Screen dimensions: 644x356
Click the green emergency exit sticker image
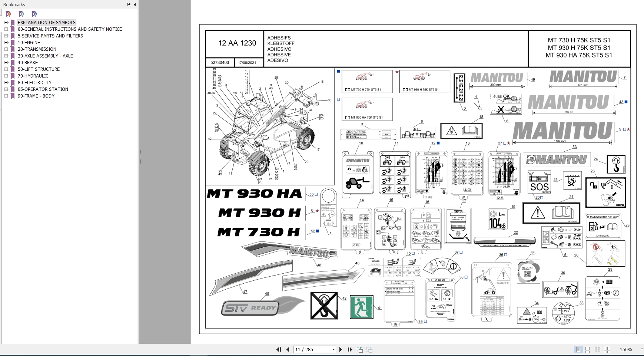tap(362, 307)
